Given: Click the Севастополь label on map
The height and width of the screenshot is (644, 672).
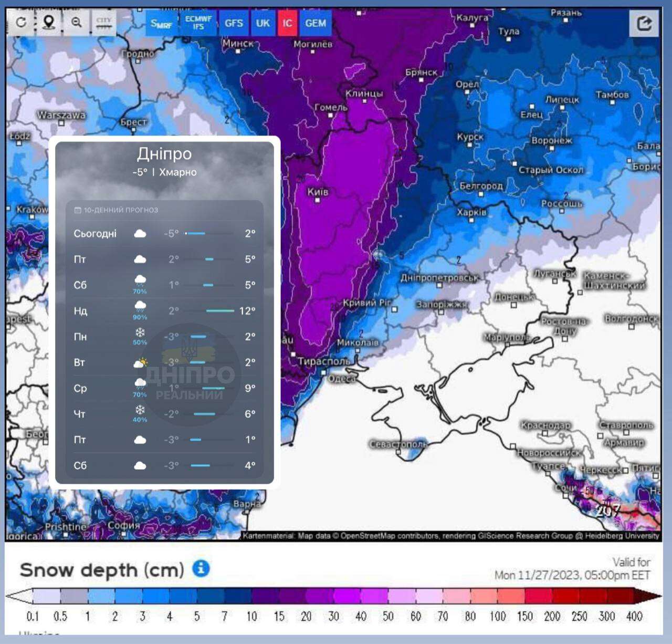Looking at the screenshot, I should pyautogui.click(x=398, y=444).
